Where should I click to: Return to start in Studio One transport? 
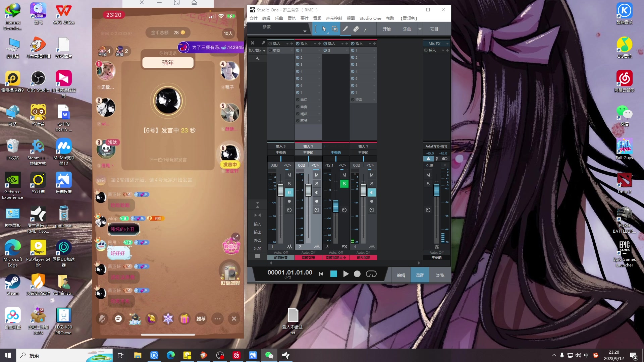coord(321,274)
